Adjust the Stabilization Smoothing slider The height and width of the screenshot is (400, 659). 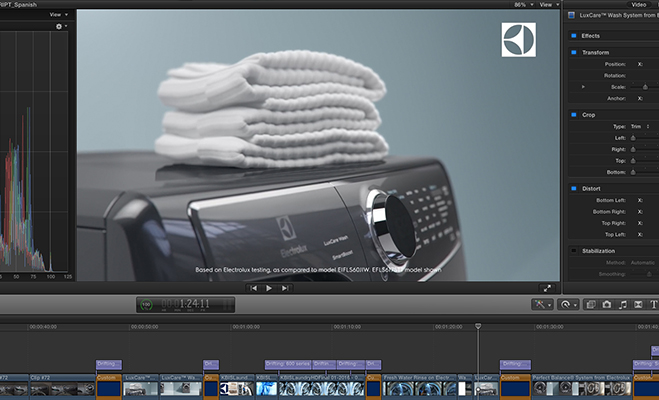649,274
